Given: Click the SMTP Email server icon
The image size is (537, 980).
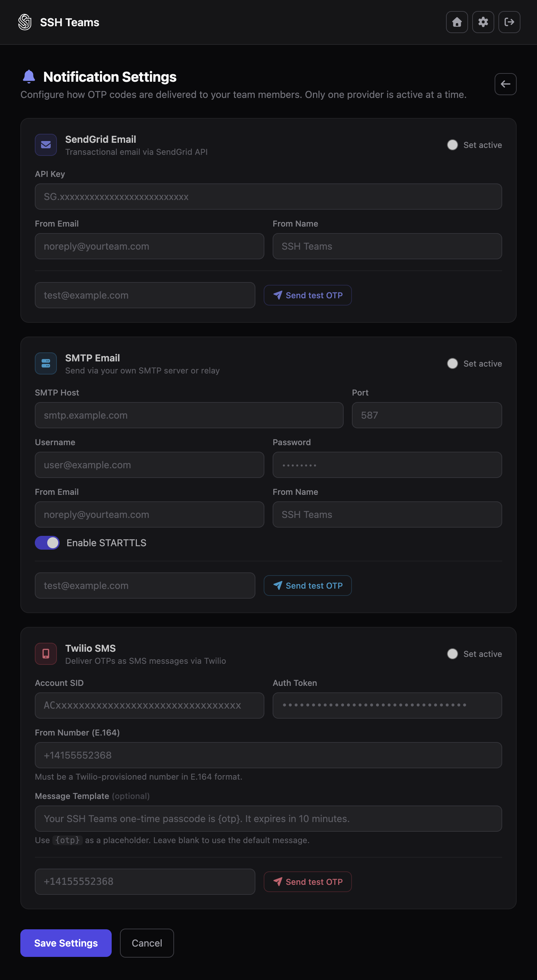Looking at the screenshot, I should pyautogui.click(x=46, y=364).
